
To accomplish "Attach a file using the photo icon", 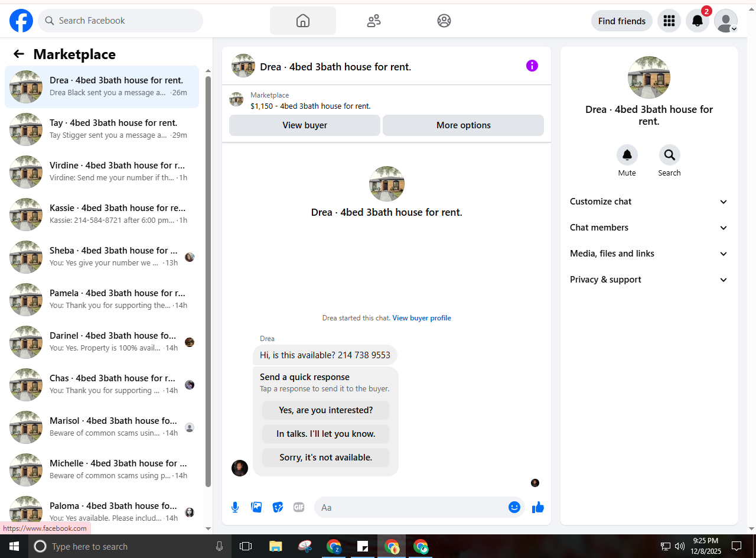I will [x=256, y=507].
